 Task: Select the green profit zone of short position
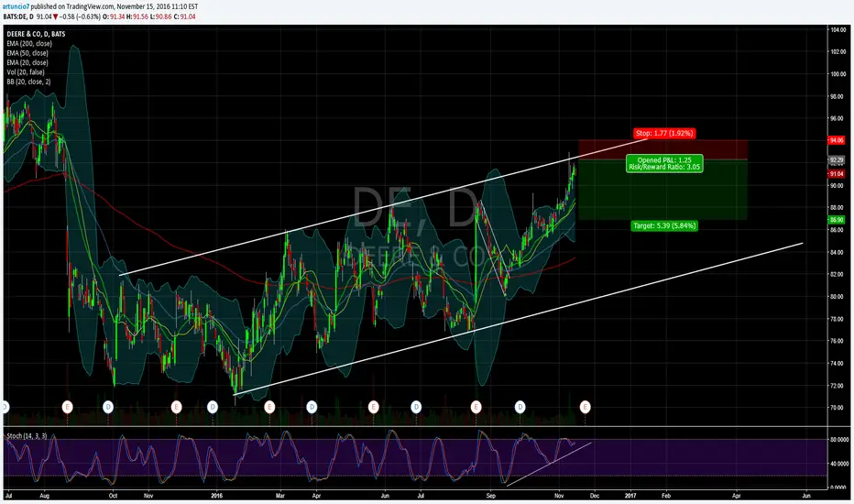662,190
